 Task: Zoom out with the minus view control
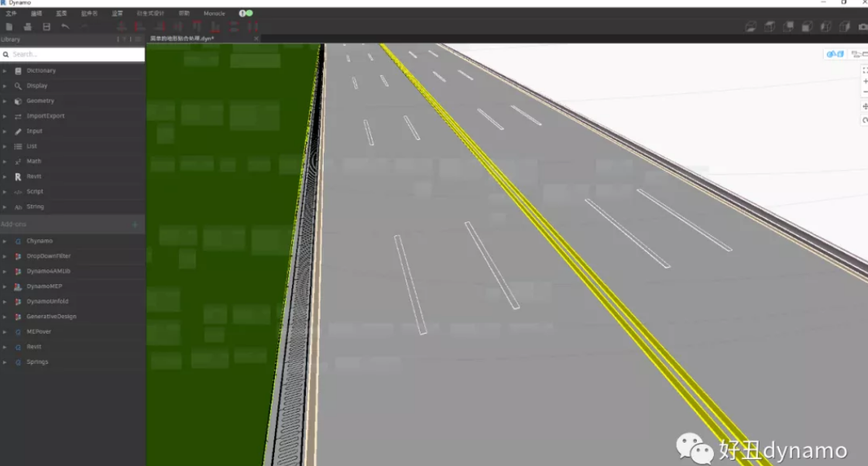(865, 92)
